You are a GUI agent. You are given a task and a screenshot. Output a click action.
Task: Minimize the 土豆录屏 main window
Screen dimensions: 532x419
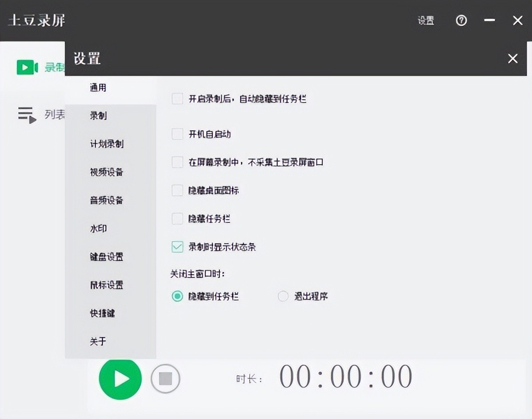point(489,20)
